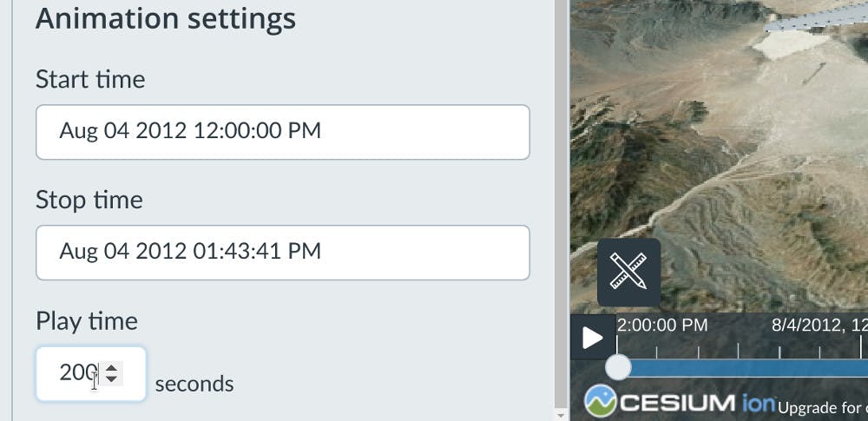Click the Cesium ion mountain logo emblem
The image size is (868, 421).
(600, 401)
